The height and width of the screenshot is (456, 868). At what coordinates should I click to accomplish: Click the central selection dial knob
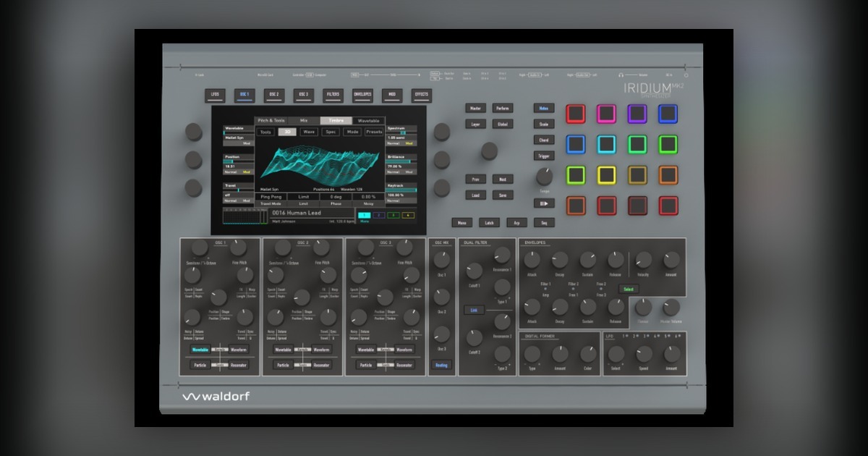490,151
